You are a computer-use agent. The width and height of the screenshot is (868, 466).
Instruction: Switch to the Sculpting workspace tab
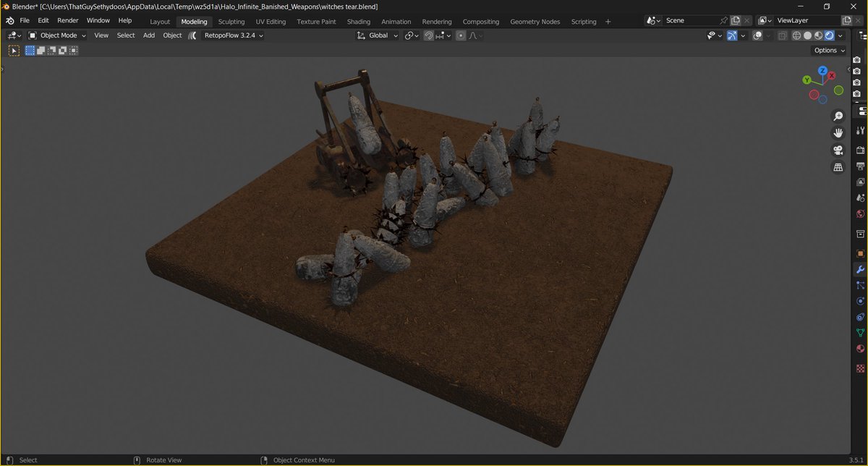pyautogui.click(x=231, y=22)
